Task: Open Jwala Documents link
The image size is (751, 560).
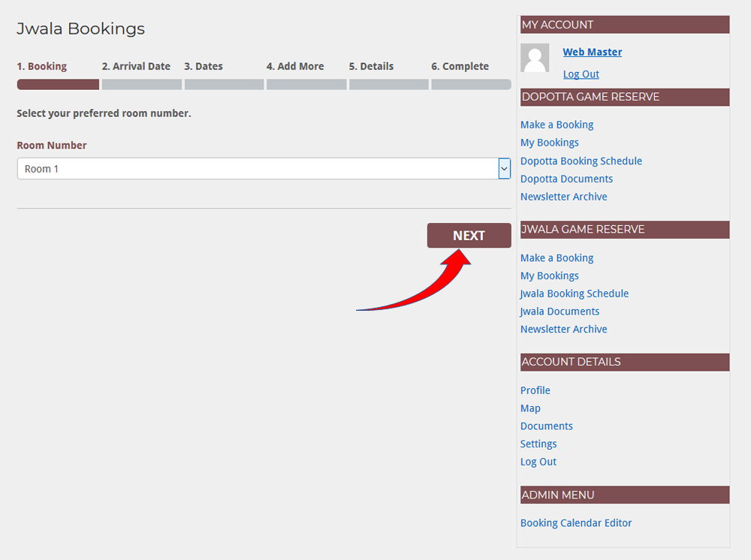Action: click(x=559, y=312)
